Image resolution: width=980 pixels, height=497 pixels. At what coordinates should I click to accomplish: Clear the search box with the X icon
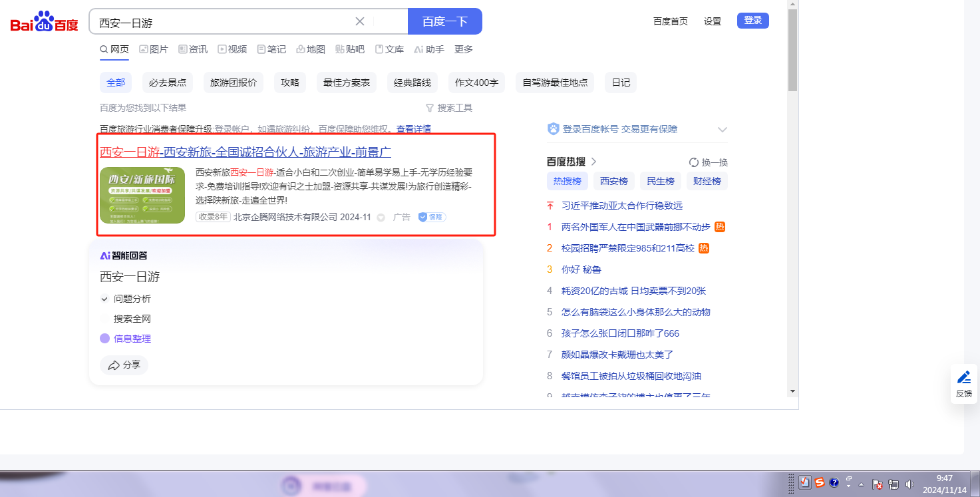click(360, 21)
